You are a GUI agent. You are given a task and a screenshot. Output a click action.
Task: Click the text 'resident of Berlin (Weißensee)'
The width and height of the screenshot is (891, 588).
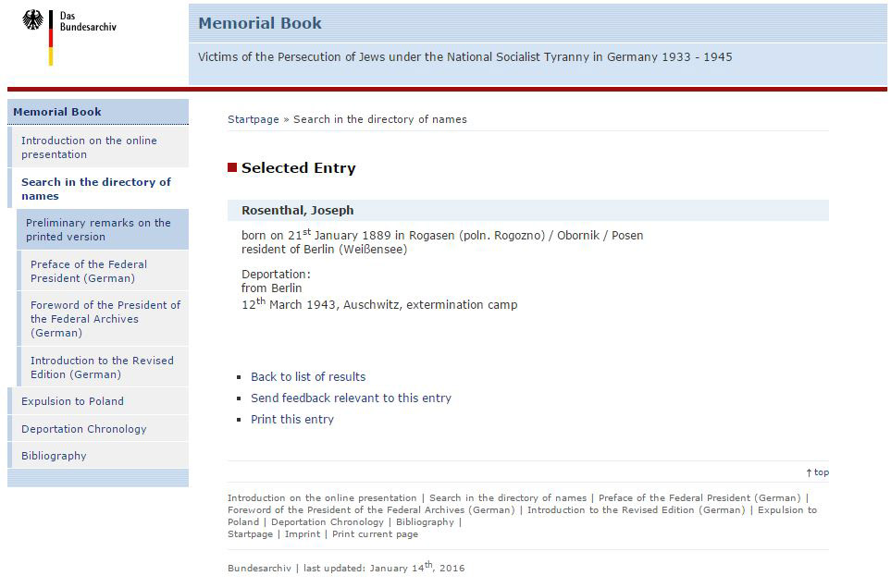[x=325, y=250]
